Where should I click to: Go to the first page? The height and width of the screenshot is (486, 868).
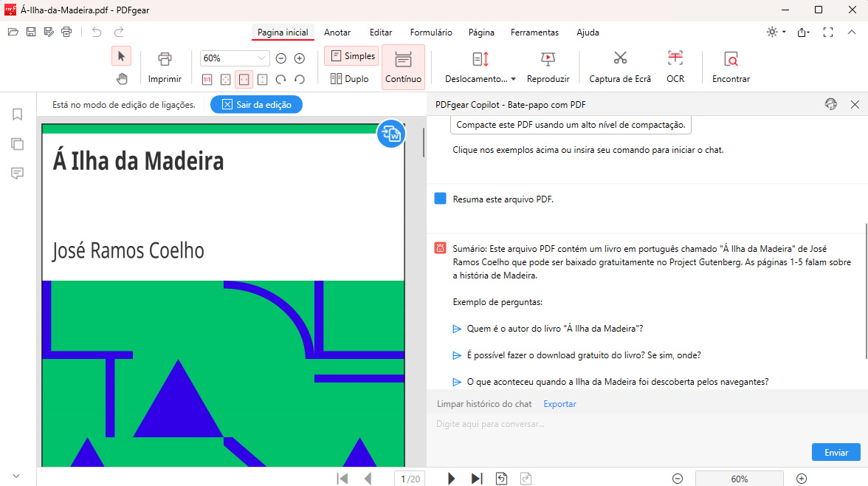tap(342, 478)
